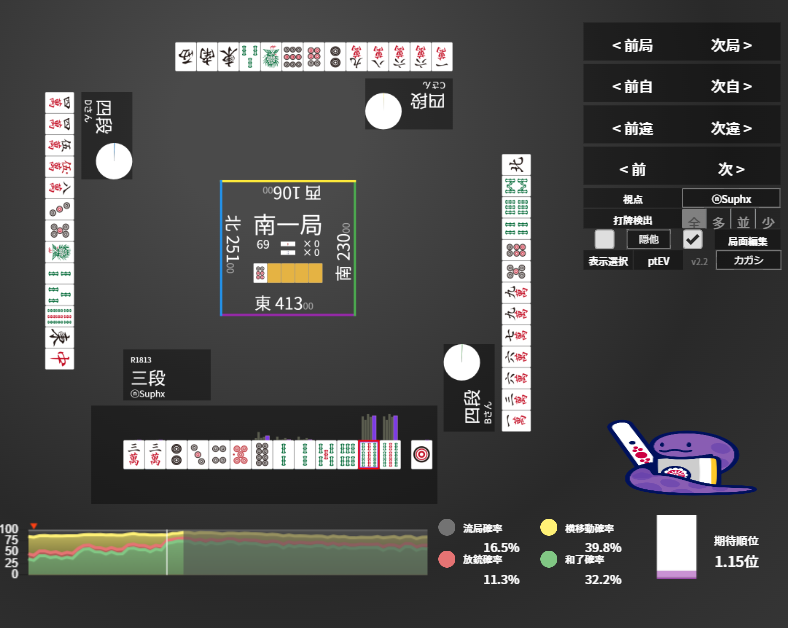Click the red 放銃確率 legend dot

pyautogui.click(x=447, y=559)
